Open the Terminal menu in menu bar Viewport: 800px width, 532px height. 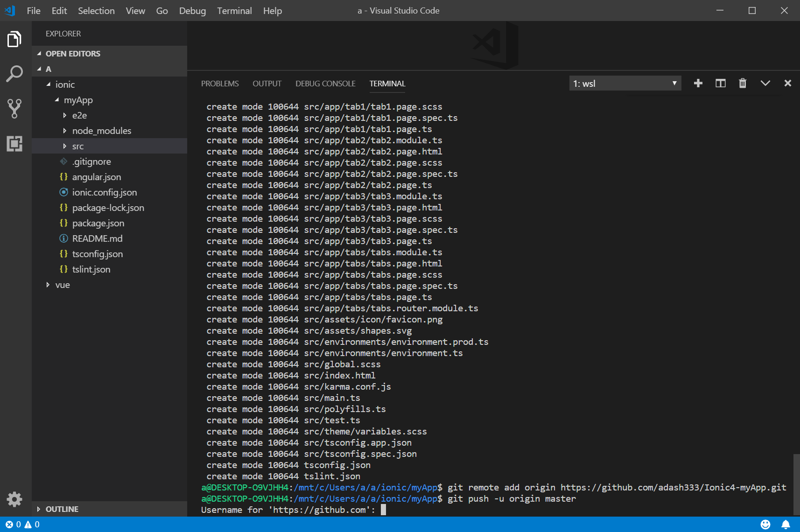pos(234,11)
